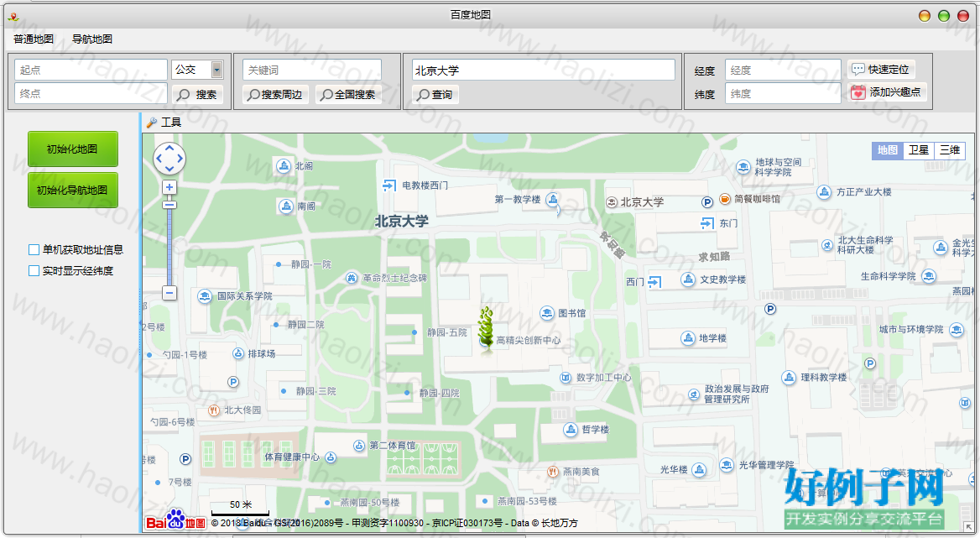Click the 查询 query button
This screenshot has width=980, height=538.
coord(435,94)
